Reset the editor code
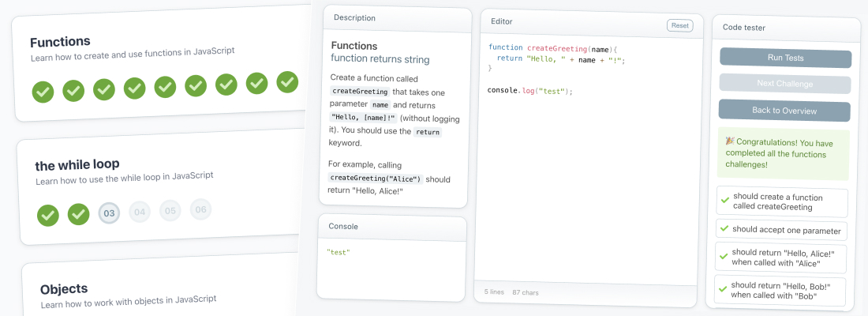The image size is (868, 316). 679,25
